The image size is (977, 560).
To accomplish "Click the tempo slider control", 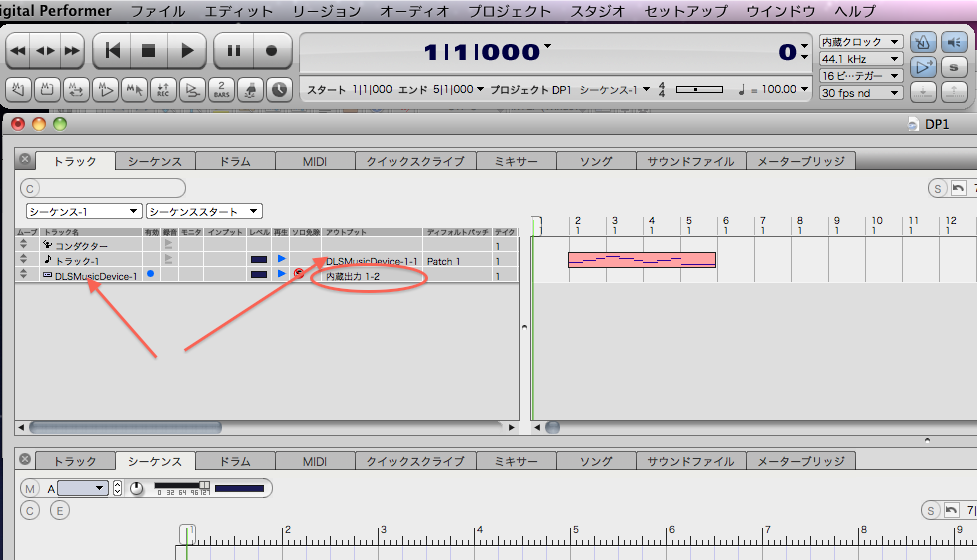I will coord(699,90).
